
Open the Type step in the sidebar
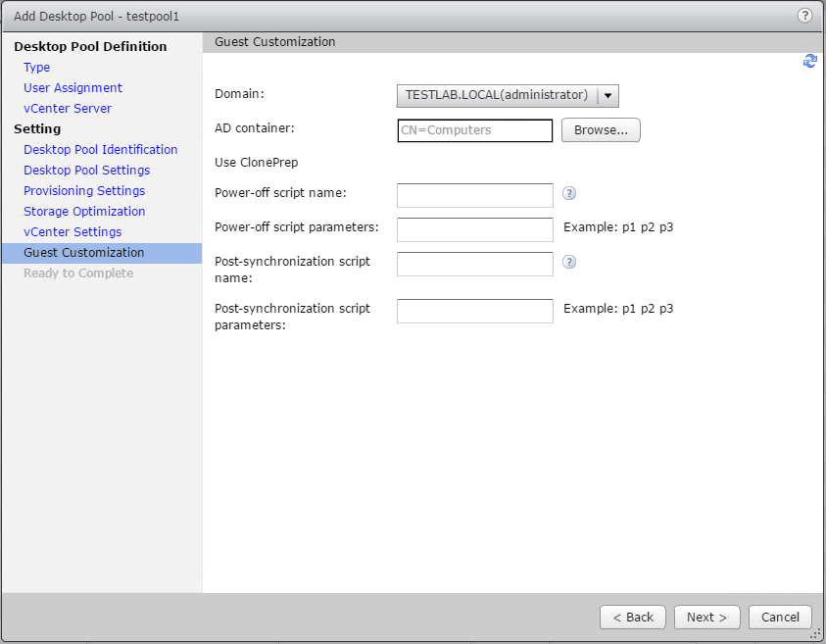tap(37, 68)
